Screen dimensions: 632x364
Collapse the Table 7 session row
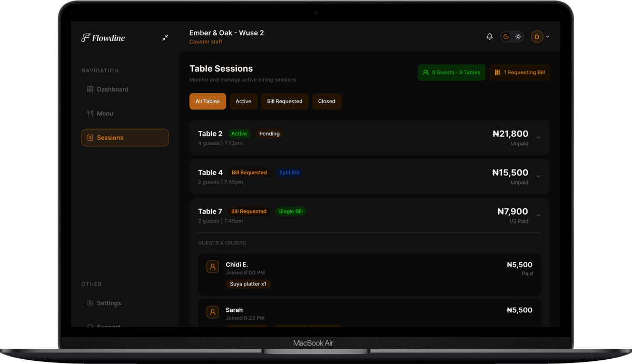538,215
